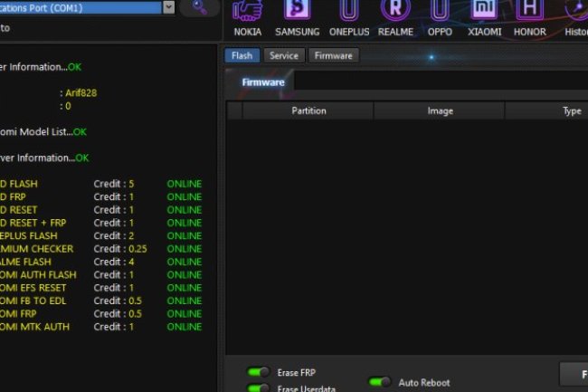Click the port search magnifier icon
Image resolution: width=588 pixels, height=392 pixels.
click(x=199, y=7)
